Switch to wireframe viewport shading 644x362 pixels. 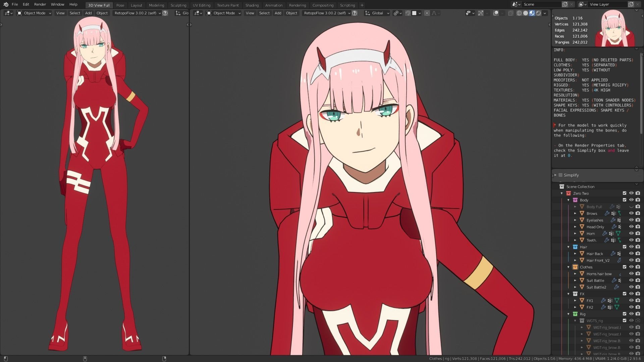coord(519,13)
